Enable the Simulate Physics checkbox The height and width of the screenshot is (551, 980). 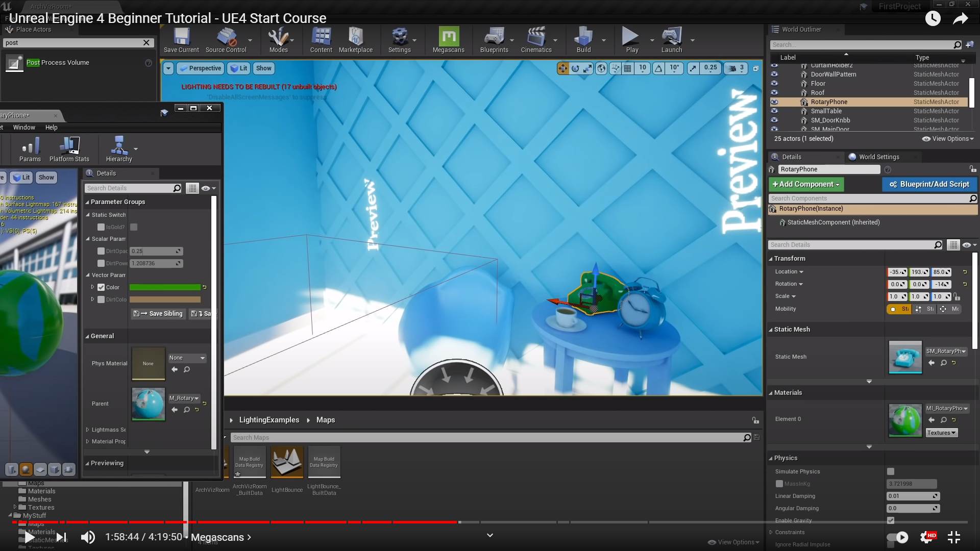[x=891, y=471]
